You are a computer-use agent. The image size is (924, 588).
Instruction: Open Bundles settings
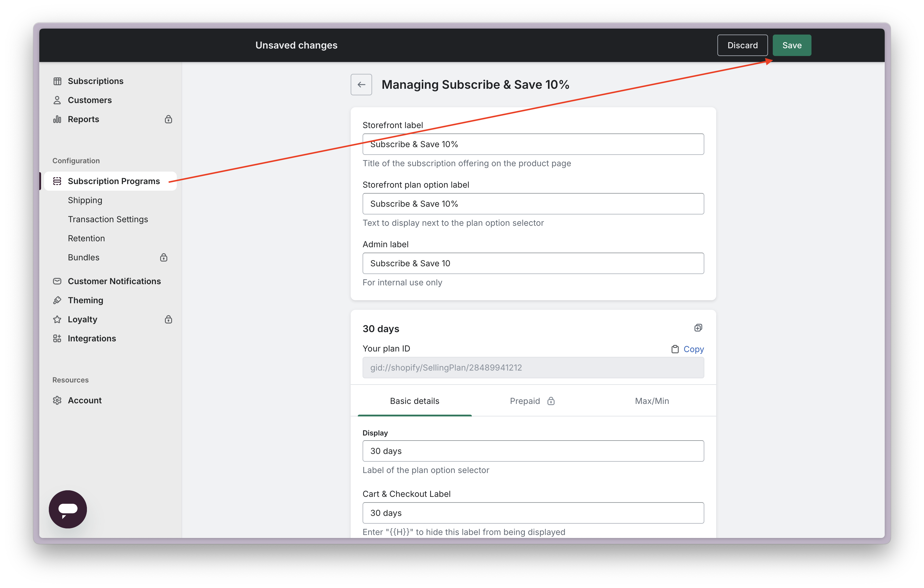[84, 257]
